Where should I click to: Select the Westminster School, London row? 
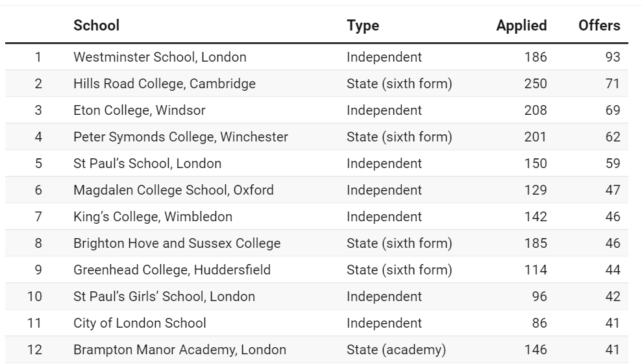(317, 57)
